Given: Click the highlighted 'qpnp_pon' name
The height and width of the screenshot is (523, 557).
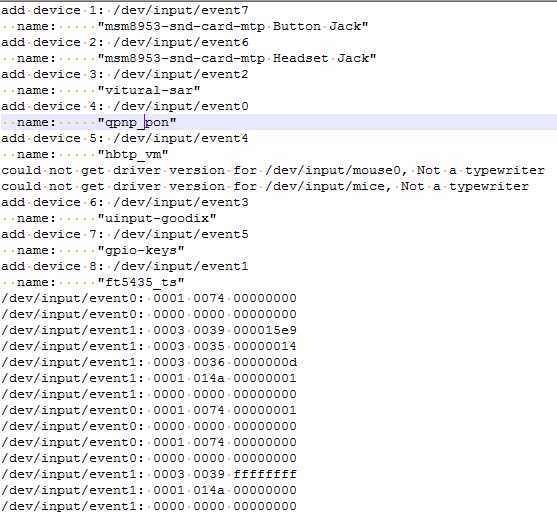Looking at the screenshot, I should pos(137,122).
